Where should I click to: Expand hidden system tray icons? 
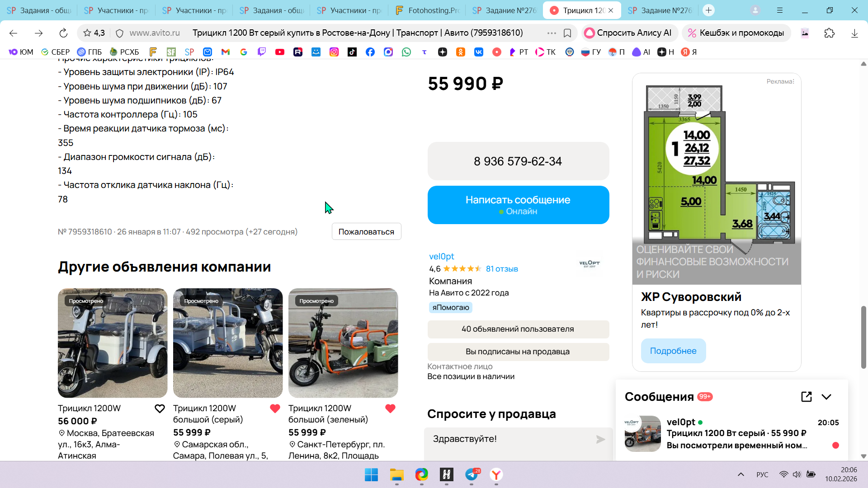click(x=741, y=474)
